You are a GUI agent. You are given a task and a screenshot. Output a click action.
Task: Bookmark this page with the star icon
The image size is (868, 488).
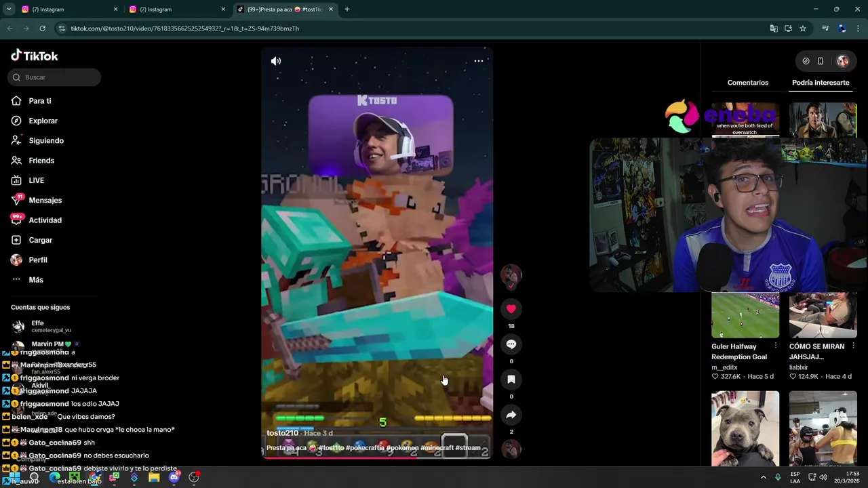(x=803, y=28)
